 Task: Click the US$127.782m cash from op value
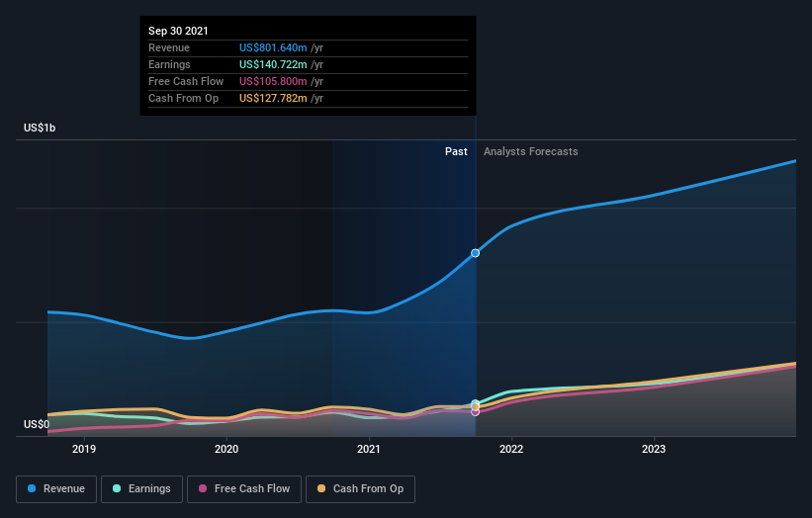273,98
